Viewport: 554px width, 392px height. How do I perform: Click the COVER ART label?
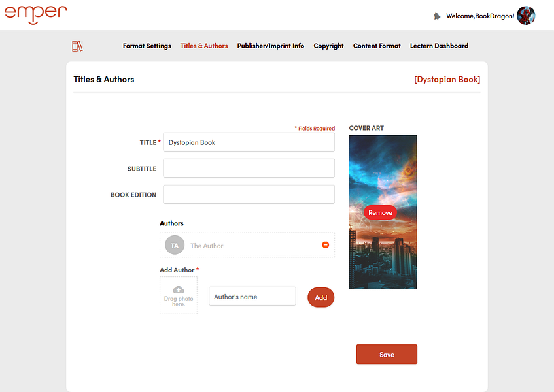pos(366,128)
